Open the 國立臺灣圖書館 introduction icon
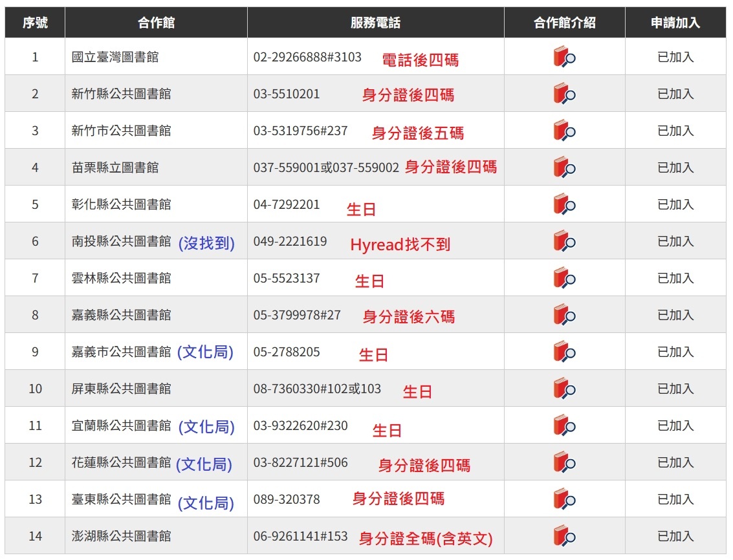733x560 pixels. pos(564,56)
